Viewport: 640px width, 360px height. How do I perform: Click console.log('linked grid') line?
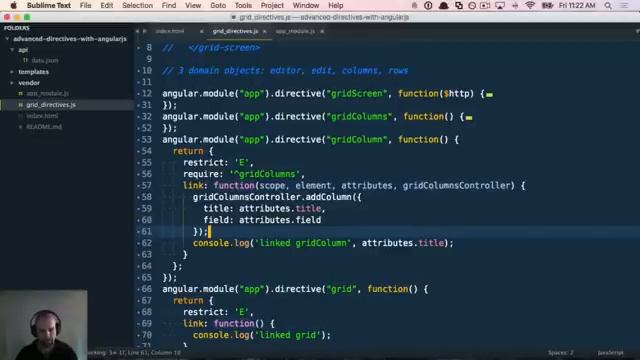(x=262, y=335)
